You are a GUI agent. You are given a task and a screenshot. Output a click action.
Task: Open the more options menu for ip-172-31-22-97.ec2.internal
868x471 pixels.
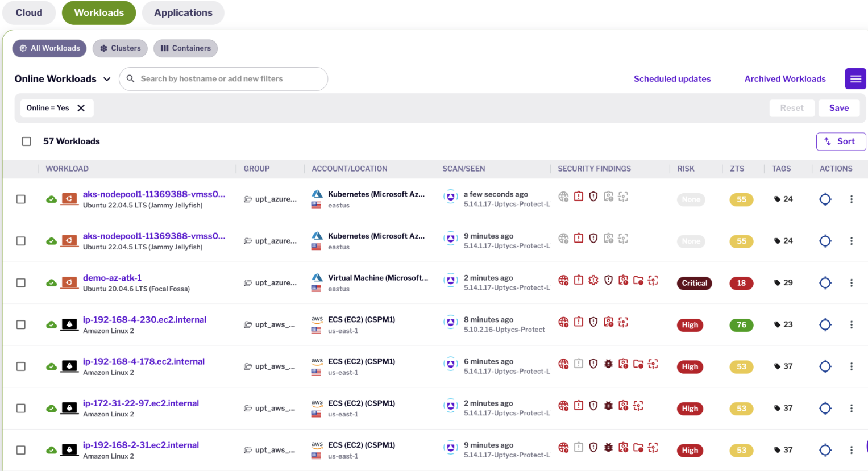[x=852, y=408]
